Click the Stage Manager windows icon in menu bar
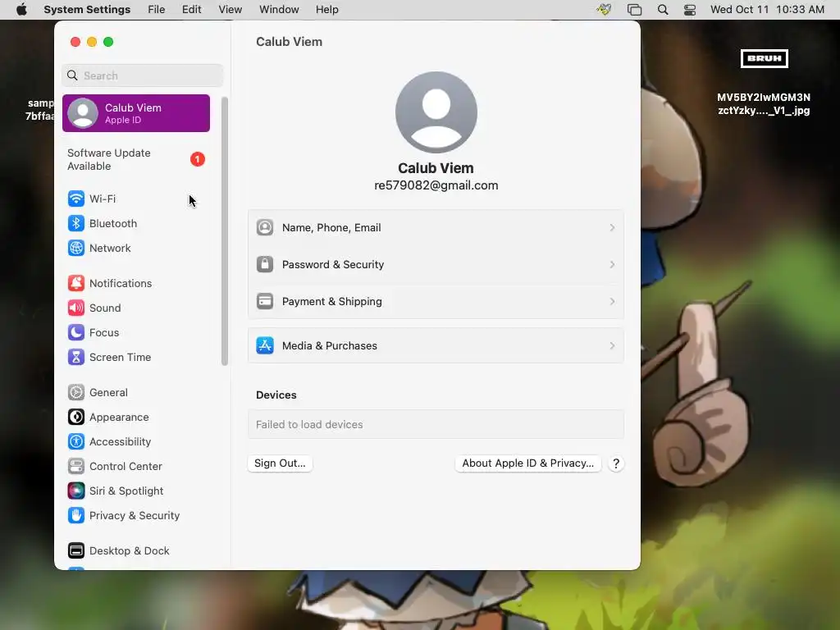The width and height of the screenshot is (840, 630). point(634,10)
